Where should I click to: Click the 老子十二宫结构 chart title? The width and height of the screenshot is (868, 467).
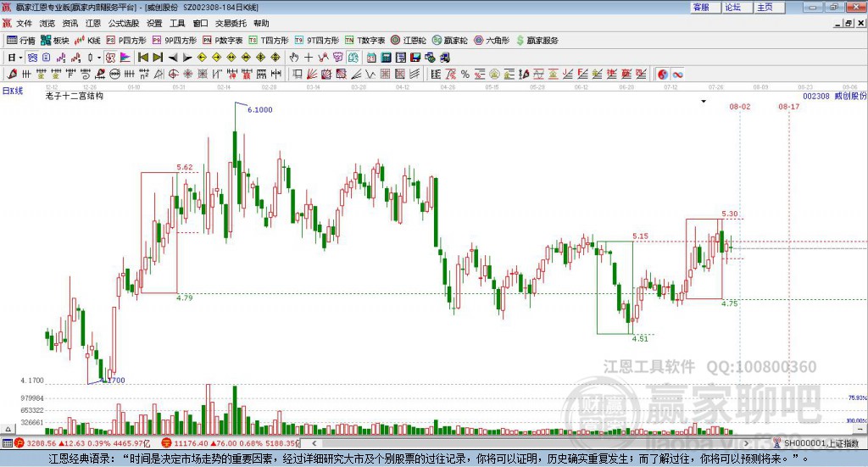click(75, 96)
